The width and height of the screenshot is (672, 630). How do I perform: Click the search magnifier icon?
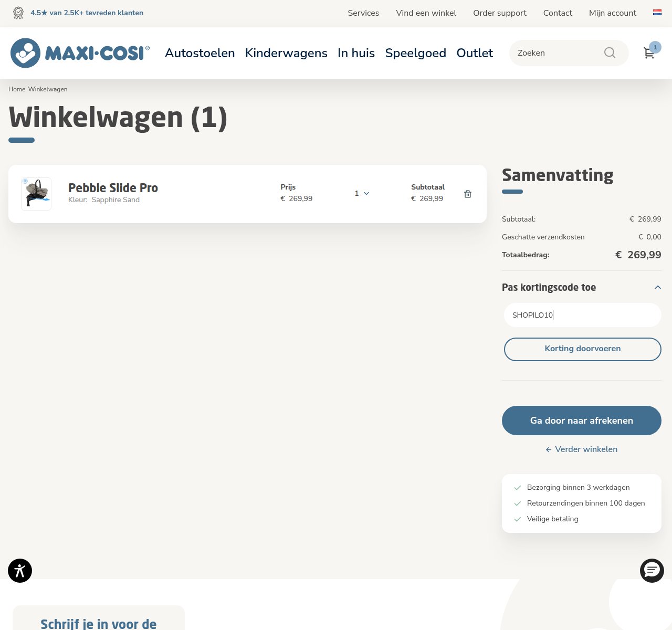coord(610,52)
